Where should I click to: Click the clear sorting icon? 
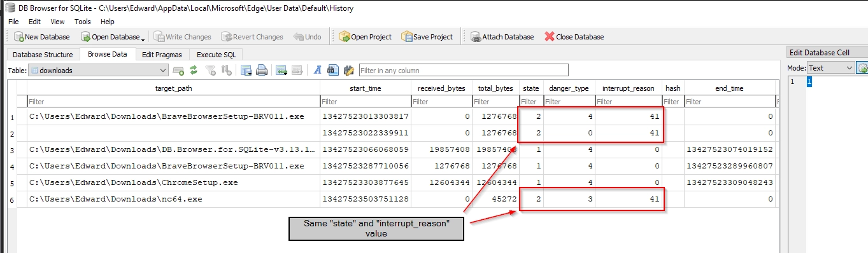tap(226, 71)
